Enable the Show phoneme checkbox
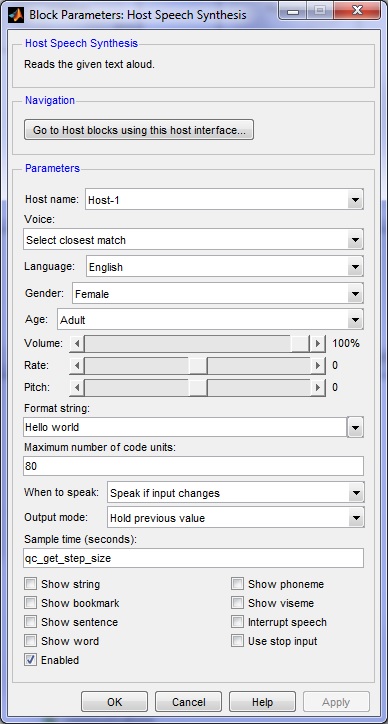Screen dimensions: 388x724 237,584
